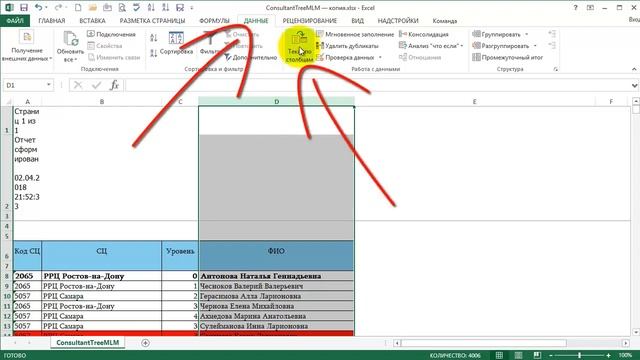The width and height of the screenshot is (640, 360).
Task: Switch to the ВИД tab
Action: pos(358,20)
